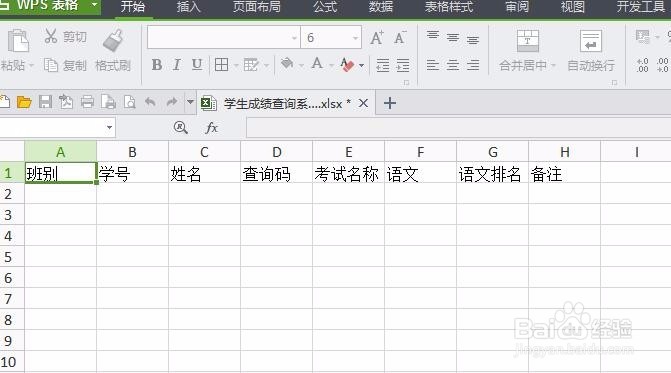Increase decimal places icon
The height and width of the screenshot is (373, 671).
[642, 65]
